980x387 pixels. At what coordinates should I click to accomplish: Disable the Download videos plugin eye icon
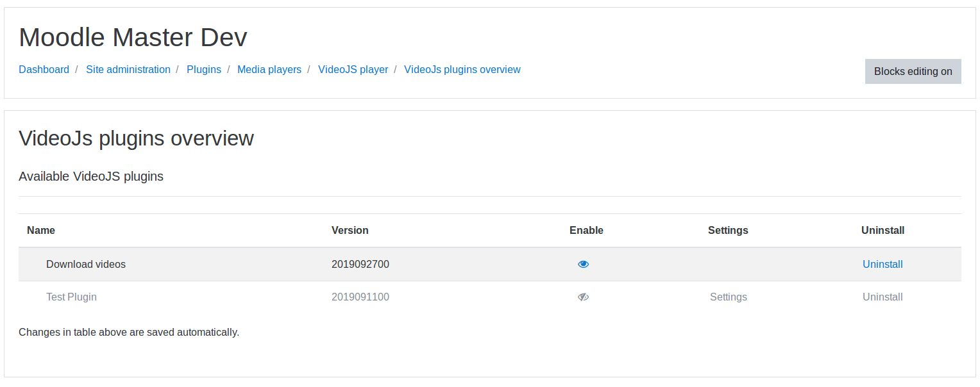(x=583, y=264)
